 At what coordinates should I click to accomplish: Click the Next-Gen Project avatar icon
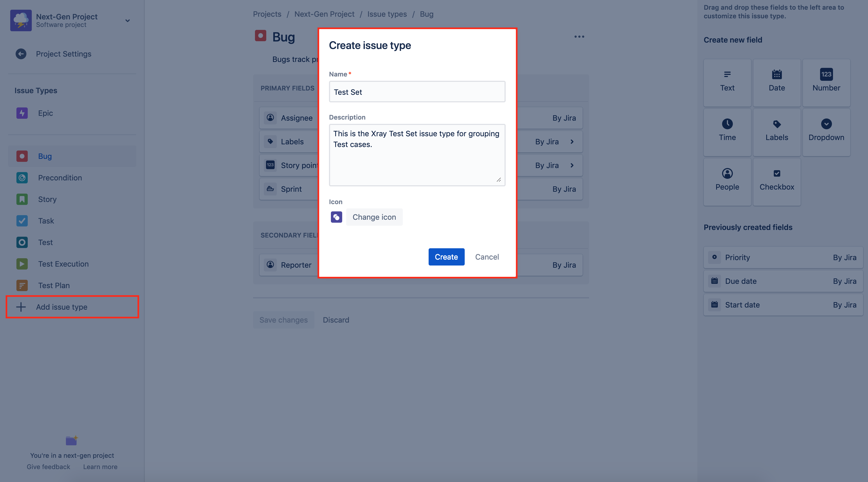pos(21,20)
